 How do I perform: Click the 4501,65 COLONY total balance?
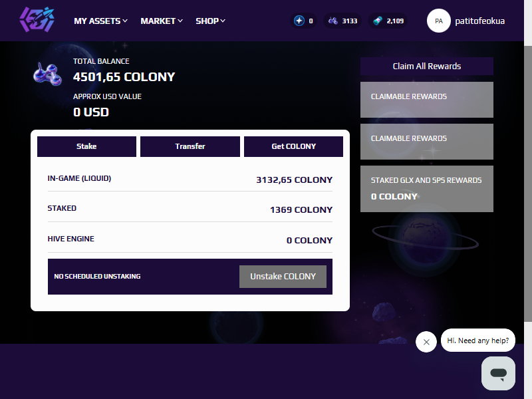124,77
